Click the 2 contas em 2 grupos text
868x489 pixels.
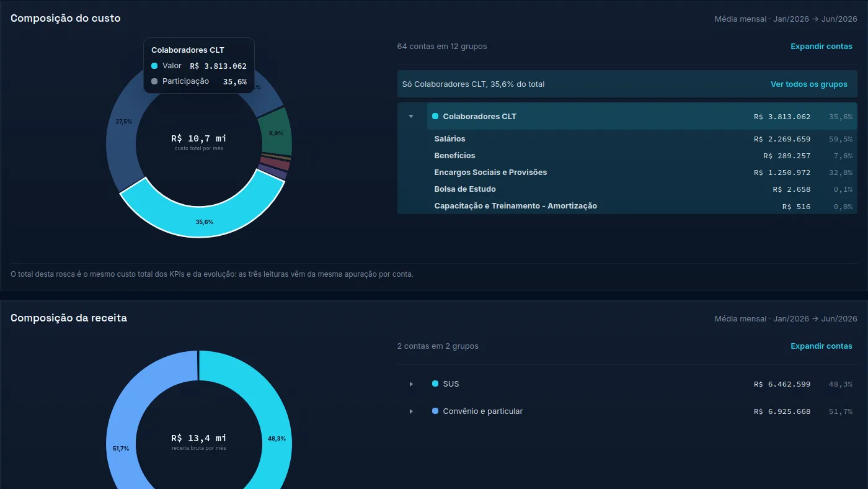[x=438, y=346]
